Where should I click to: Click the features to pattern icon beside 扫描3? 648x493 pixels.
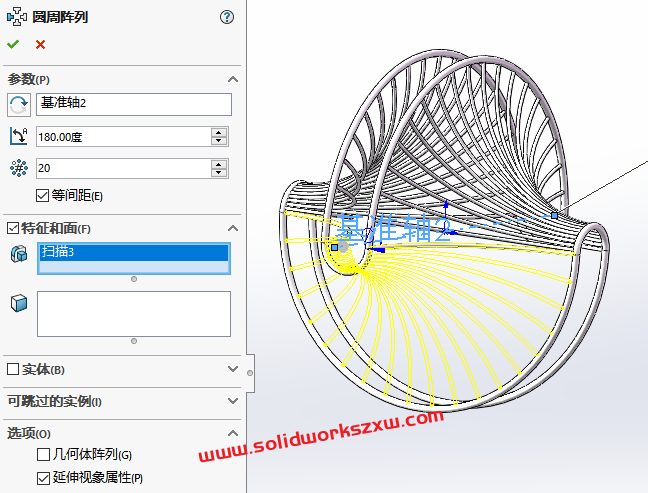click(x=19, y=253)
